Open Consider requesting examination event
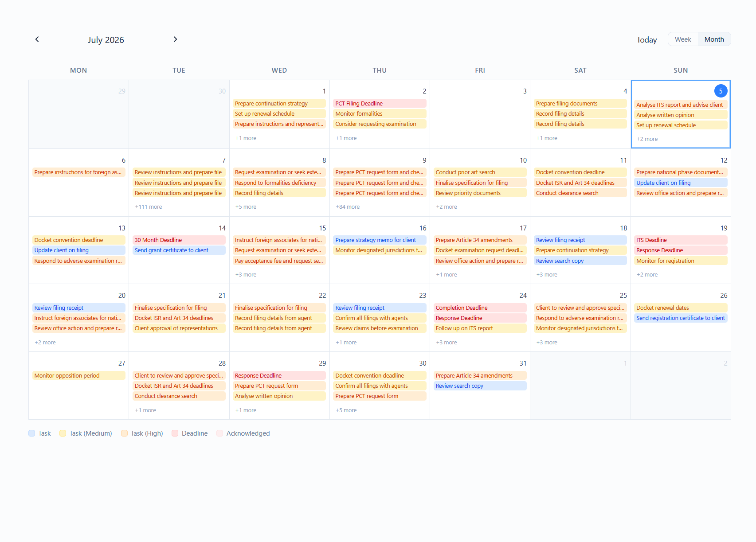This screenshot has width=756, height=542. pos(380,124)
